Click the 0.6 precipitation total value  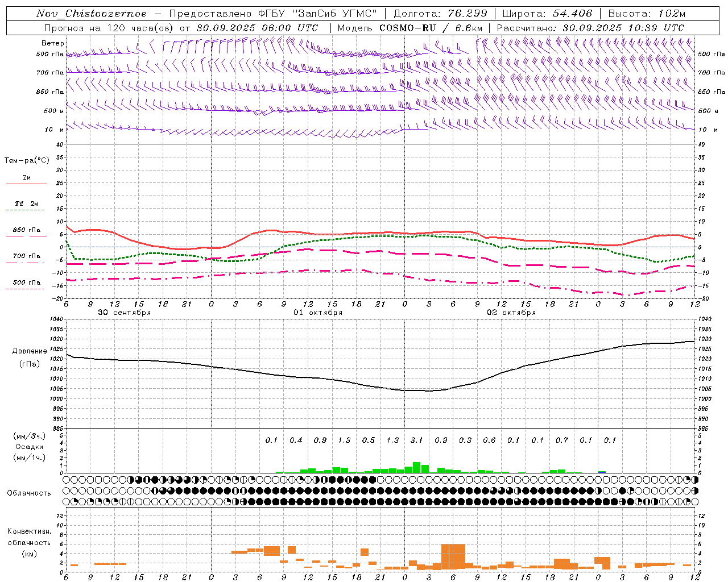pos(489,440)
